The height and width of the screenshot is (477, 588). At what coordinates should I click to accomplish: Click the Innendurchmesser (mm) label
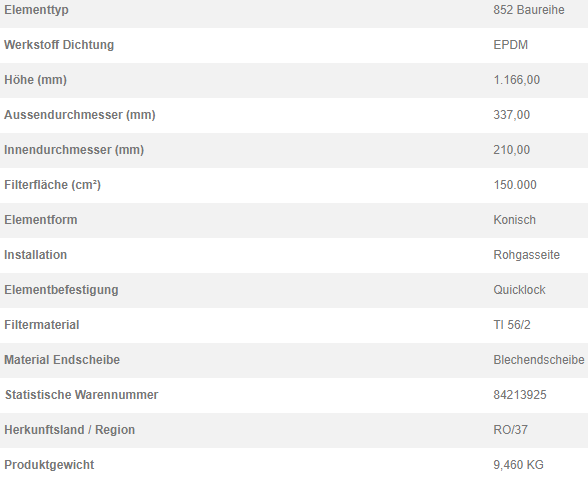pos(74,150)
